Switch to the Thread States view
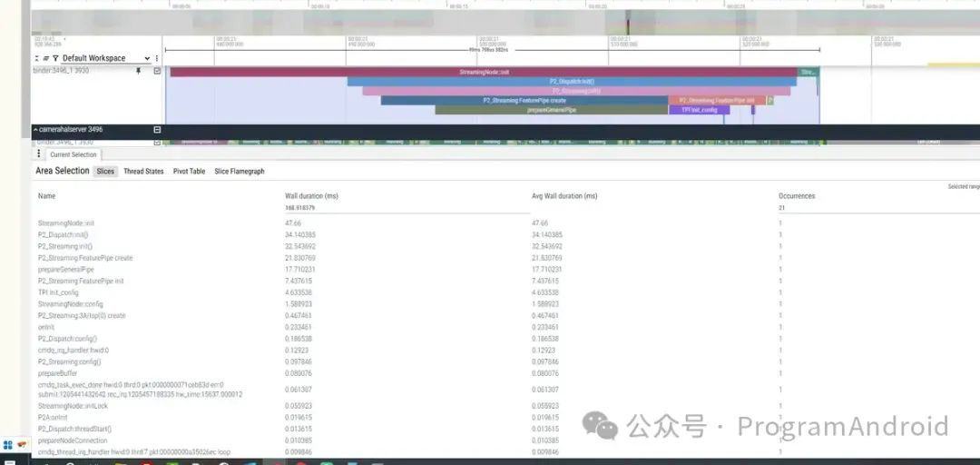Screen dimensions: 980x465 click(143, 171)
